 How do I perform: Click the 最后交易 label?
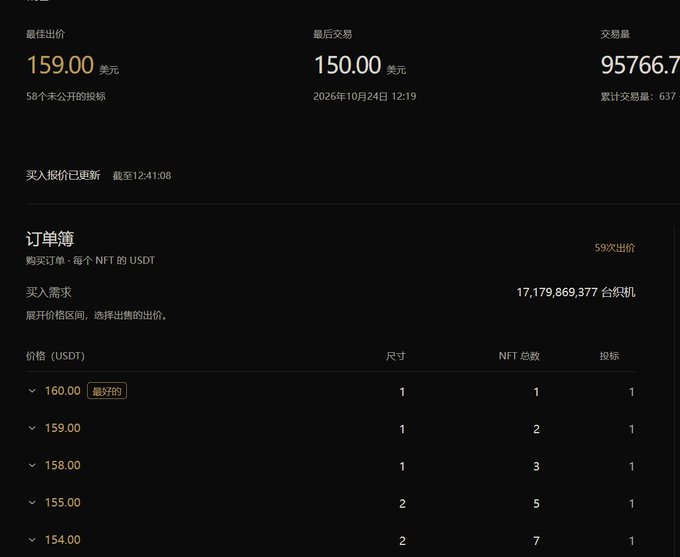pyautogui.click(x=333, y=34)
